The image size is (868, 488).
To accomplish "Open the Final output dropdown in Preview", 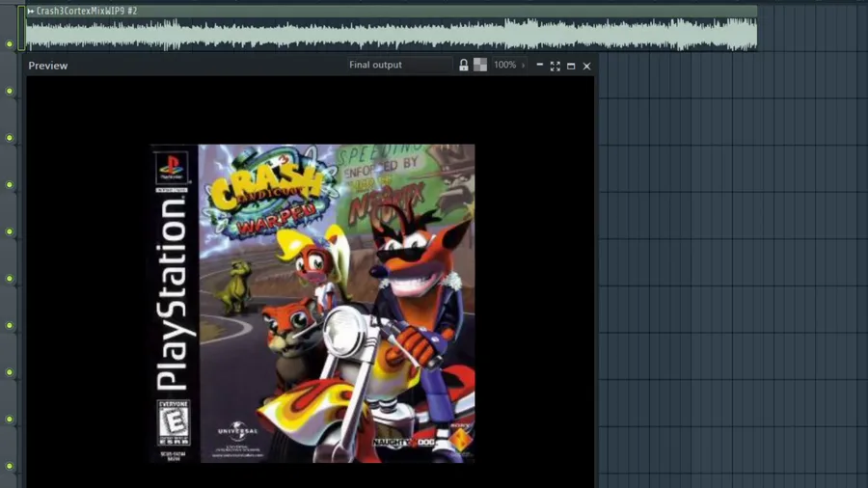I will (x=399, y=65).
